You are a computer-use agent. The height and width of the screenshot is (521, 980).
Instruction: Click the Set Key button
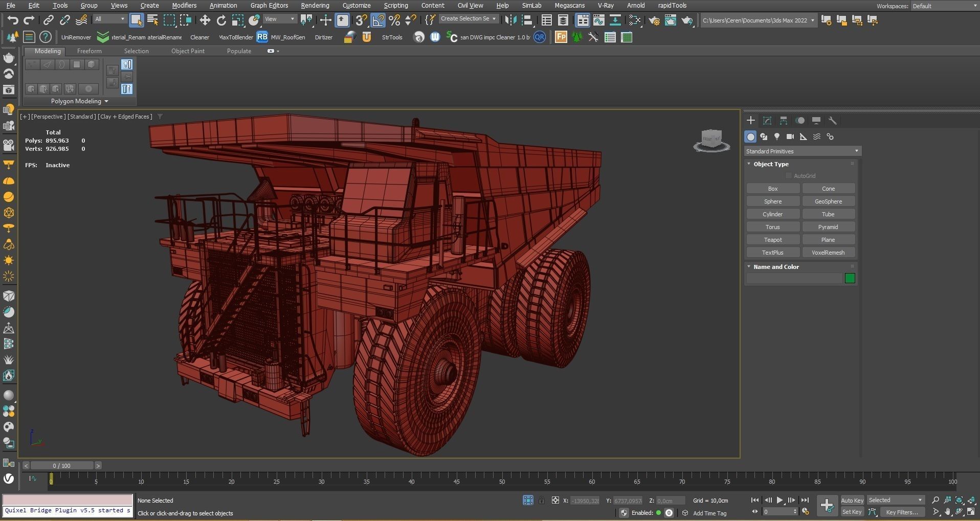pyautogui.click(x=852, y=512)
